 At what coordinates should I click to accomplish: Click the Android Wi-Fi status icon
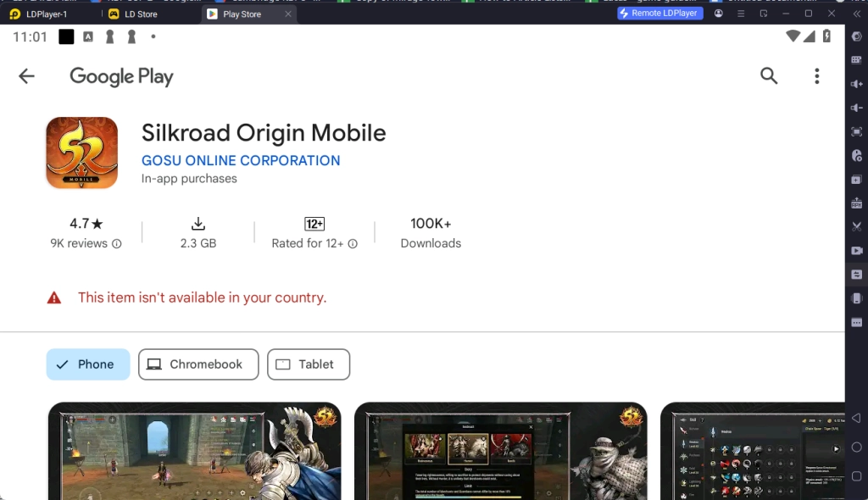[793, 36]
